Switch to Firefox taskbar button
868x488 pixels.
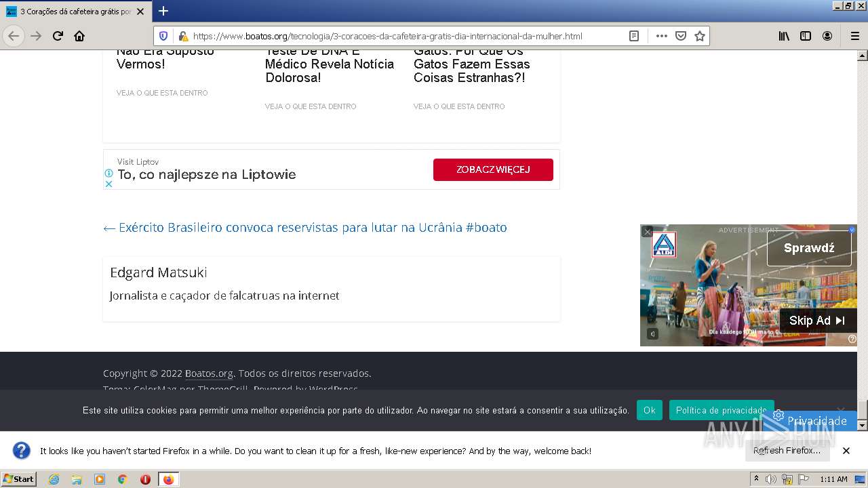pyautogui.click(x=169, y=479)
